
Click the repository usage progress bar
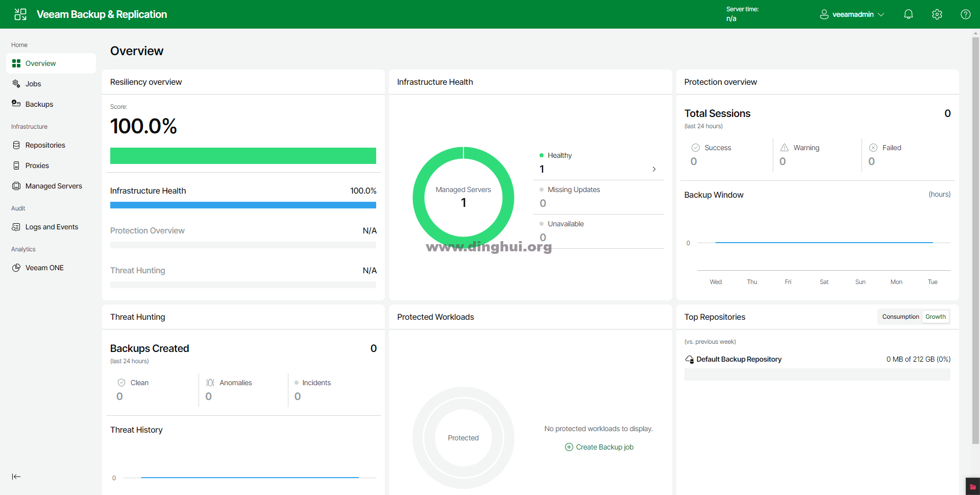(x=817, y=374)
